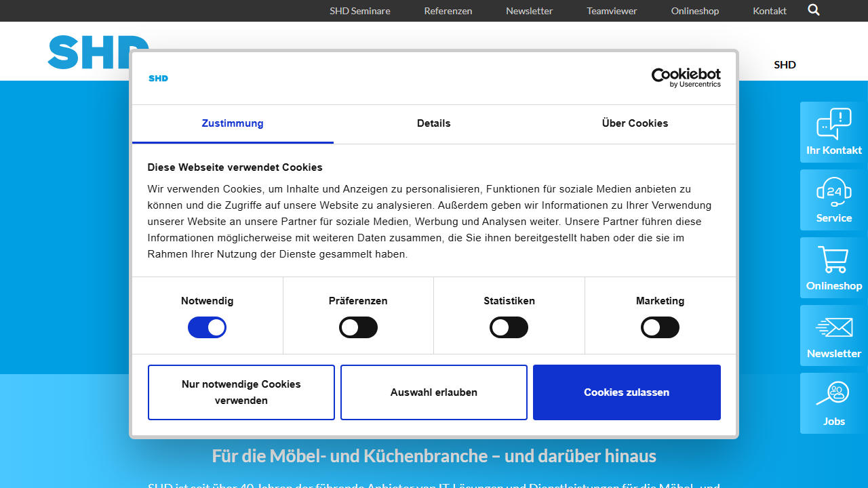Screen dimensions: 868x488
Task: Click the Notwendig label
Action: [x=207, y=301]
